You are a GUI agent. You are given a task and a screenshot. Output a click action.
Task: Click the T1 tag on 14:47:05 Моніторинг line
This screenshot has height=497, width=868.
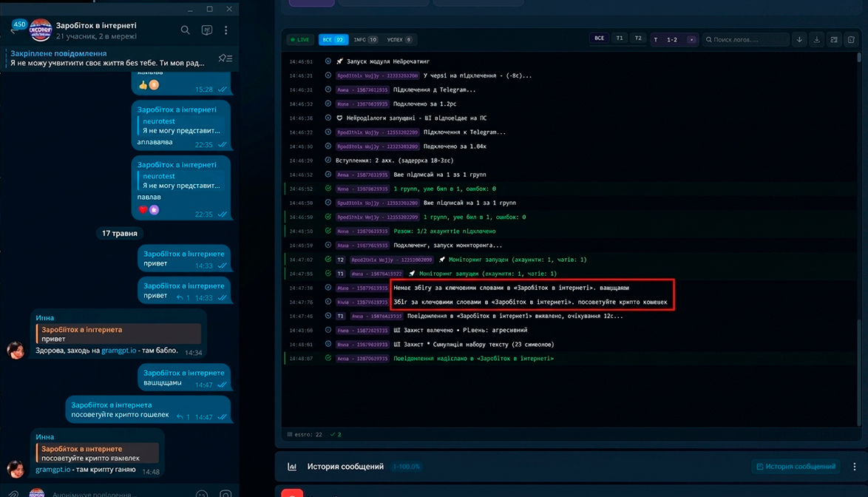coord(340,274)
